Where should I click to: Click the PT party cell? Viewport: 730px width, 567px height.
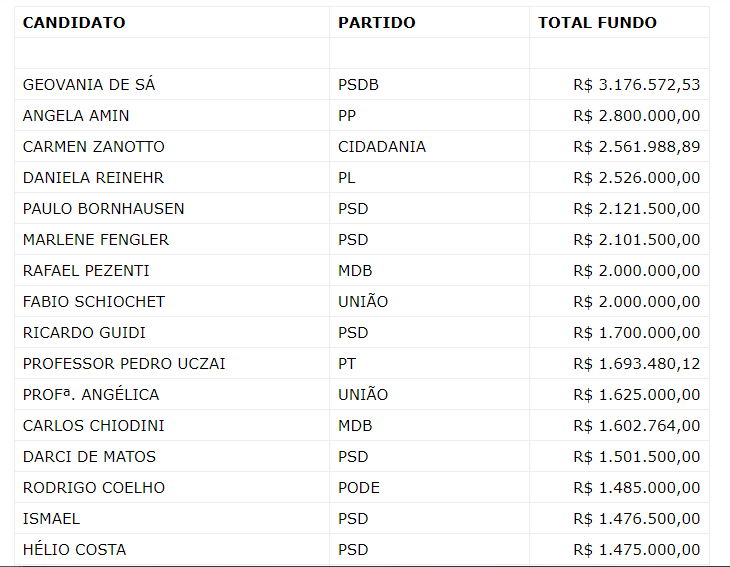(347, 364)
